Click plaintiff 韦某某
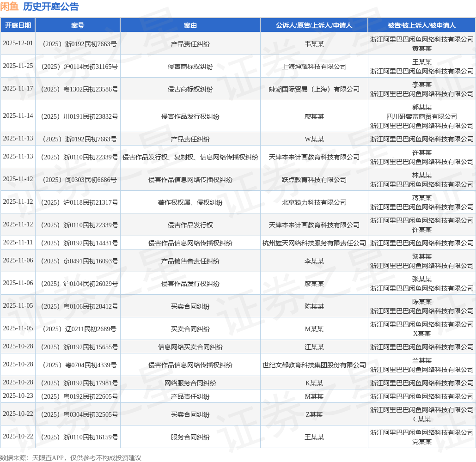This screenshot has width=476, height=462. tap(314, 44)
